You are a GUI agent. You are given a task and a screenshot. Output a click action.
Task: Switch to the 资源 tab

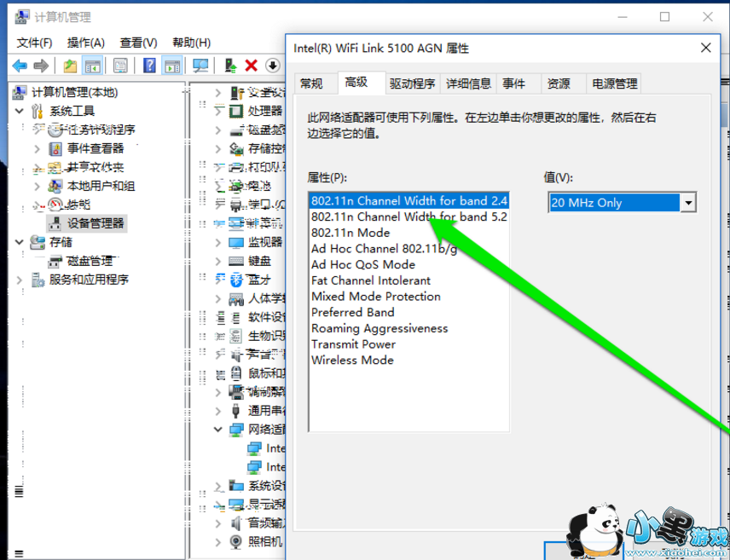pyautogui.click(x=559, y=84)
